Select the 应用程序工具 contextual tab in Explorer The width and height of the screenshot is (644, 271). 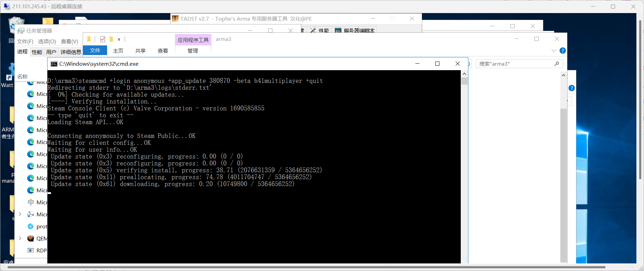[x=193, y=40]
